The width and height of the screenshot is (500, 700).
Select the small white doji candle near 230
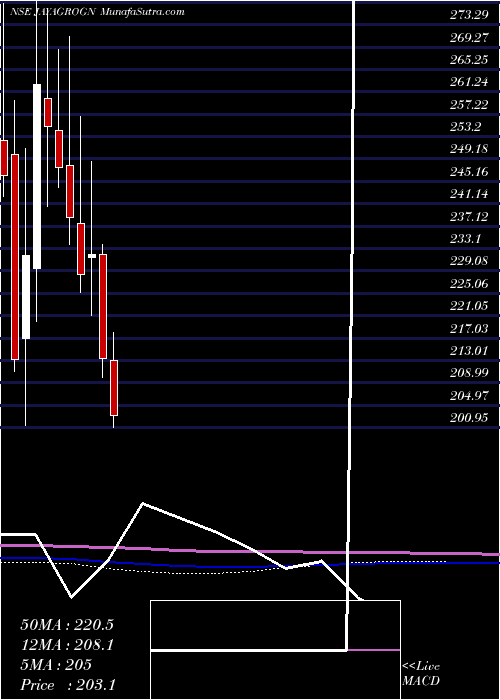pos(92,256)
